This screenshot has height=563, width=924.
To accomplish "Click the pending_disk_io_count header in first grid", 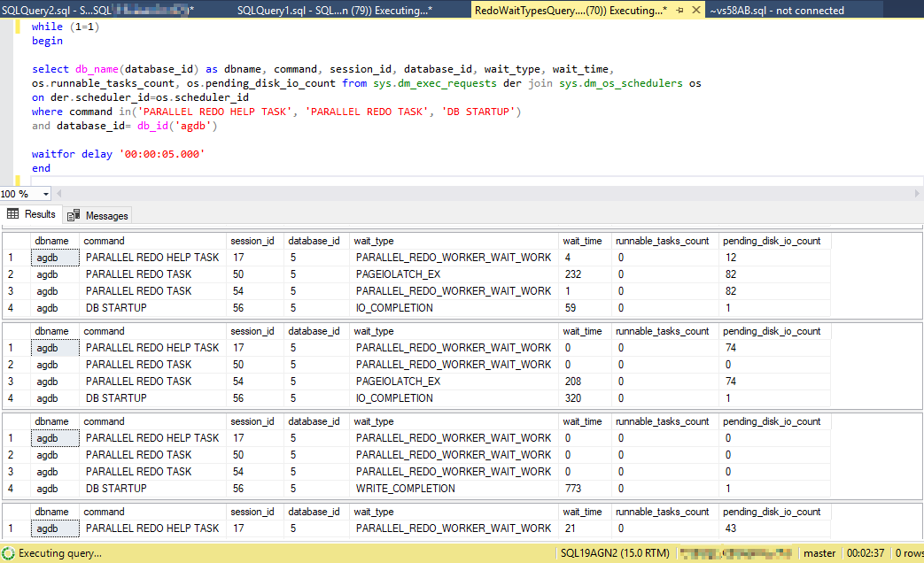I will [x=771, y=241].
